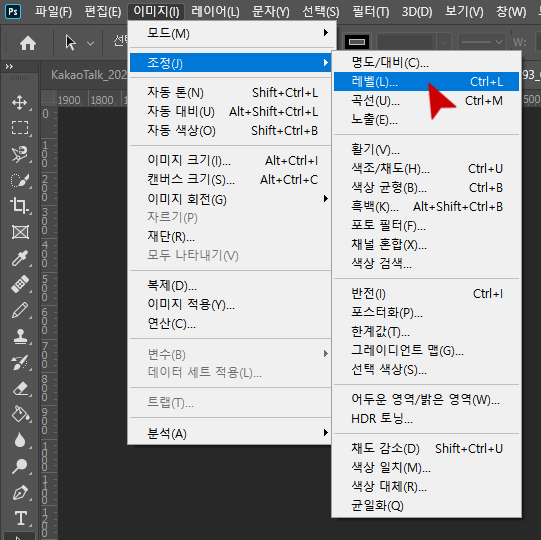
Task: Select the Pencil tool
Action: [x=20, y=310]
